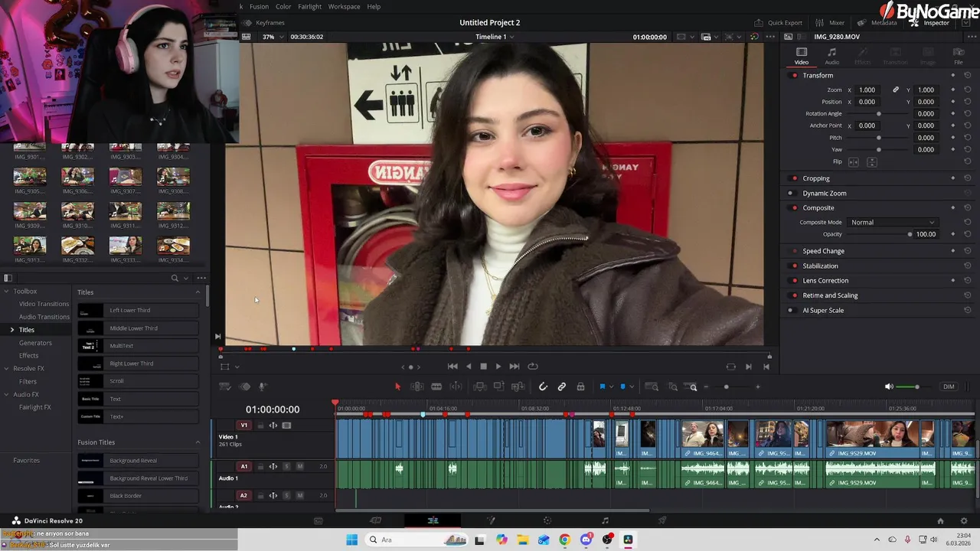Stop timeline playback
Screen dimensions: 980x551
[483, 367]
